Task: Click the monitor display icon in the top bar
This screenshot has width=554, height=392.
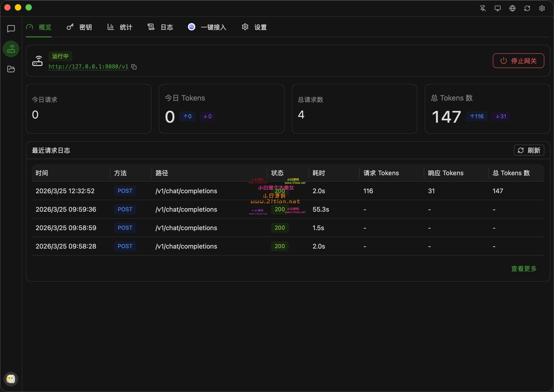Action: [x=497, y=8]
